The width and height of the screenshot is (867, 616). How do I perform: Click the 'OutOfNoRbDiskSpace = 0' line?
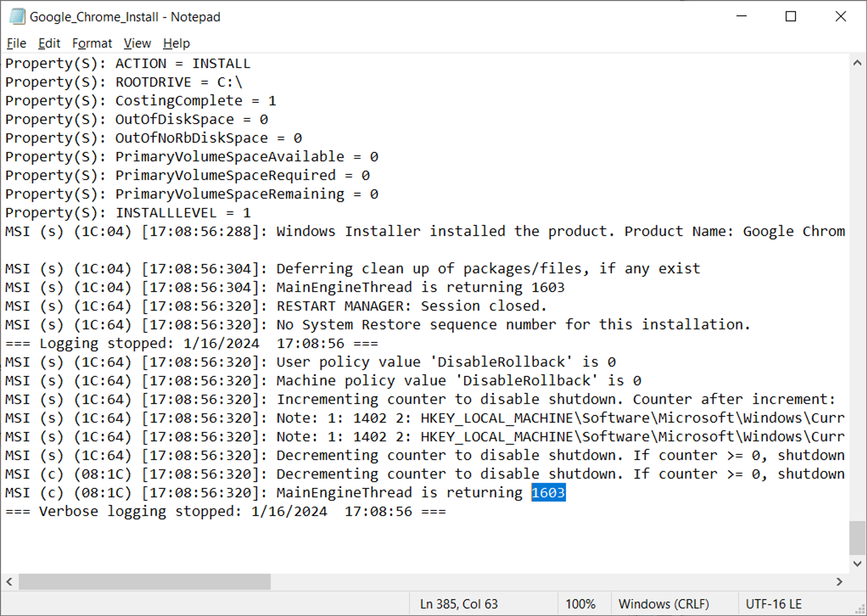154,138
